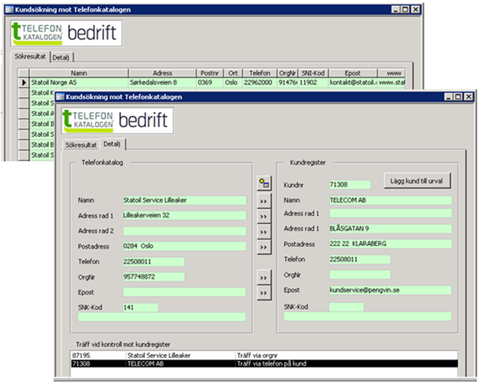Copy OrgNr with arrow button
Screen dimensions: 481x385
(x=264, y=278)
